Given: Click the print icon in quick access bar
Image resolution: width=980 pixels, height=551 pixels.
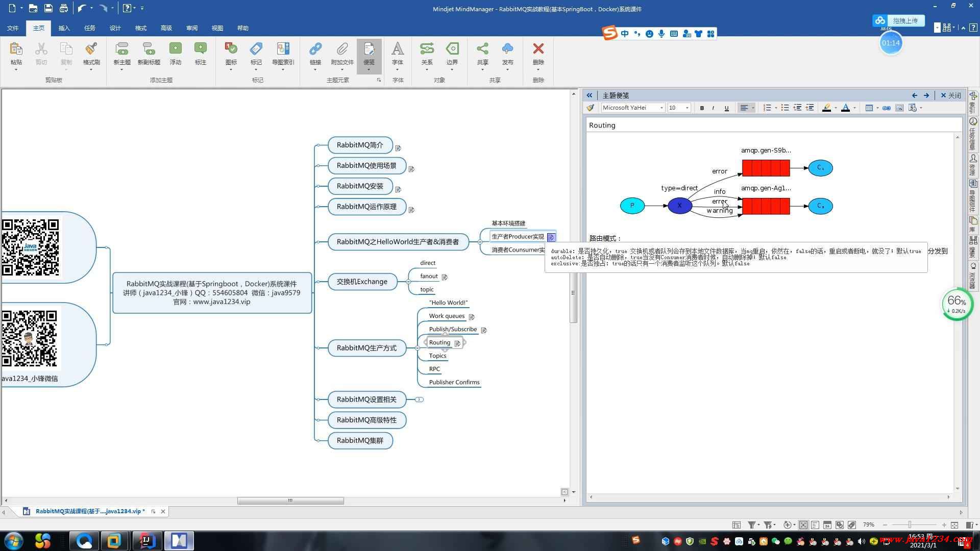Looking at the screenshot, I should 63,8.
